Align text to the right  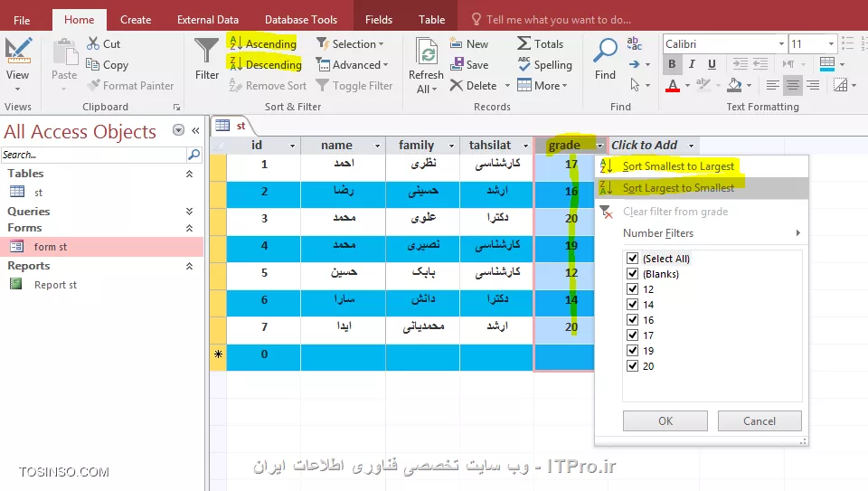813,85
